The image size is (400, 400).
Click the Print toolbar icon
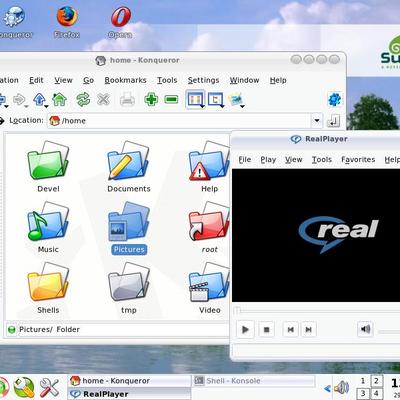point(127,99)
